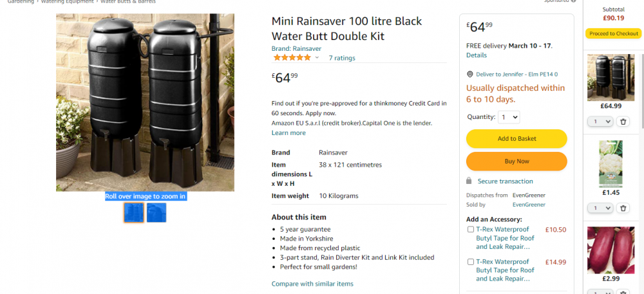644x294 pixels.
Task: Click the delete icon for the water butt basket item
Action: (623, 122)
